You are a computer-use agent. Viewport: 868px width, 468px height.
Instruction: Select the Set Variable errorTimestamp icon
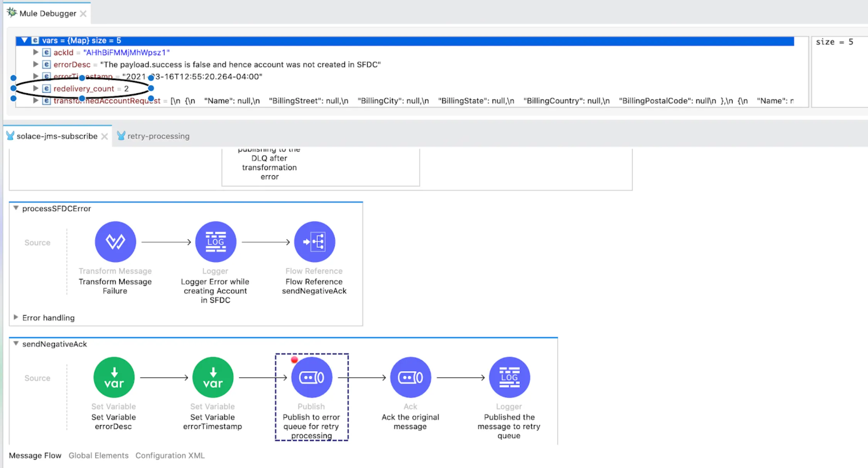click(x=213, y=377)
